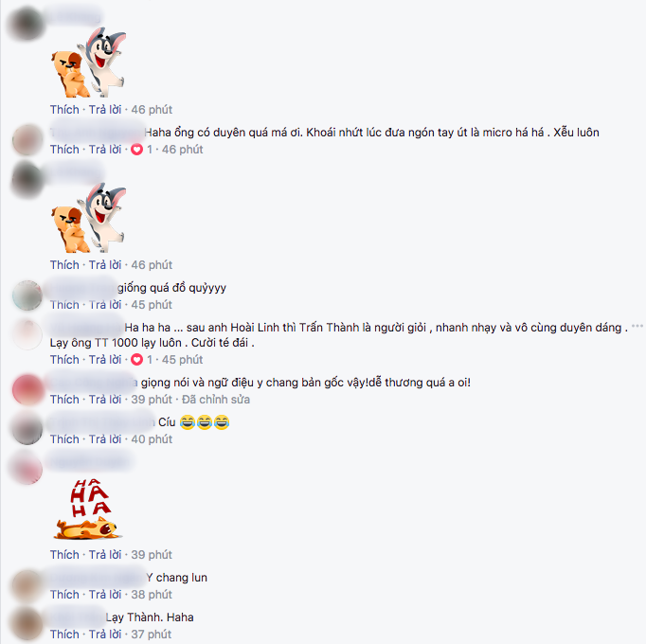
Task: Open avatar of 'Y chang lun' commenter
Action: click(x=27, y=585)
